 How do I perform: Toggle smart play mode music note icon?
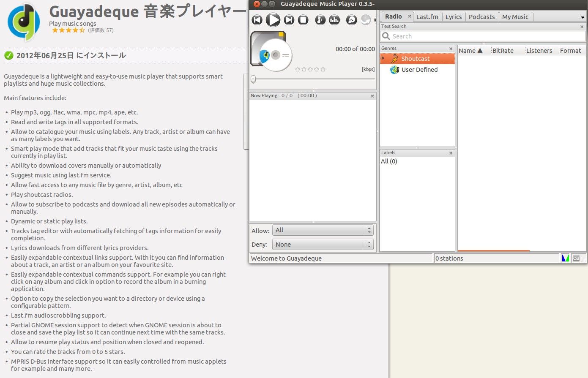coord(320,19)
